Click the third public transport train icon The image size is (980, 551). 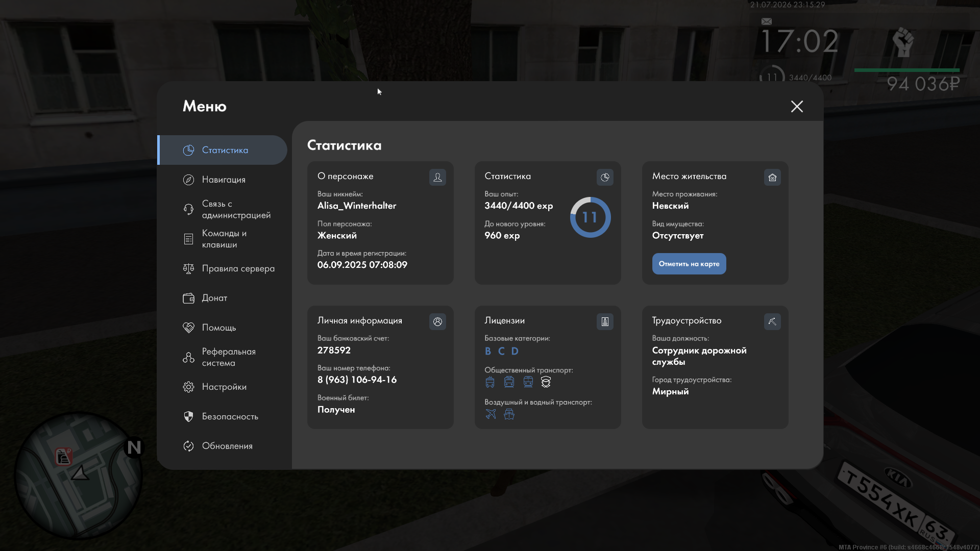[528, 382]
